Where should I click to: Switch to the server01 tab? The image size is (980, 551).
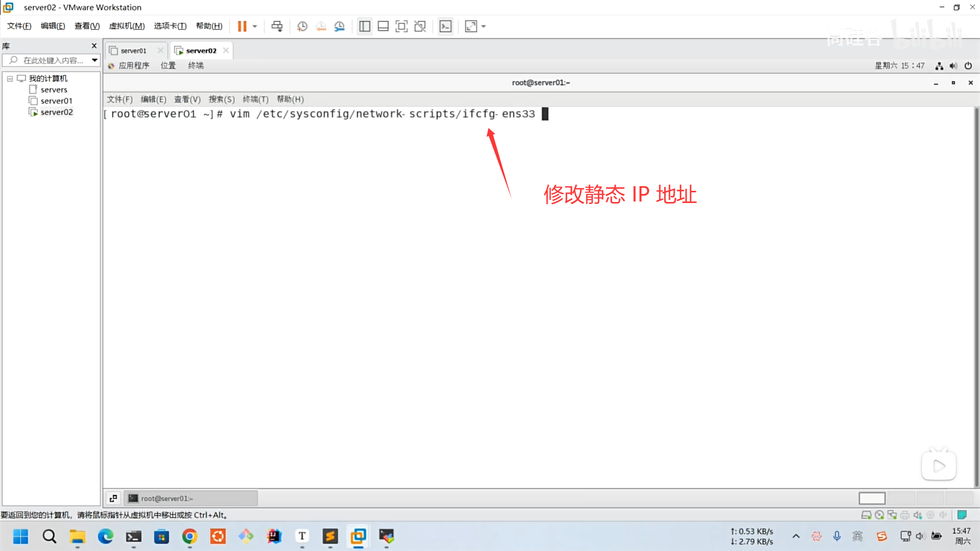click(x=133, y=51)
